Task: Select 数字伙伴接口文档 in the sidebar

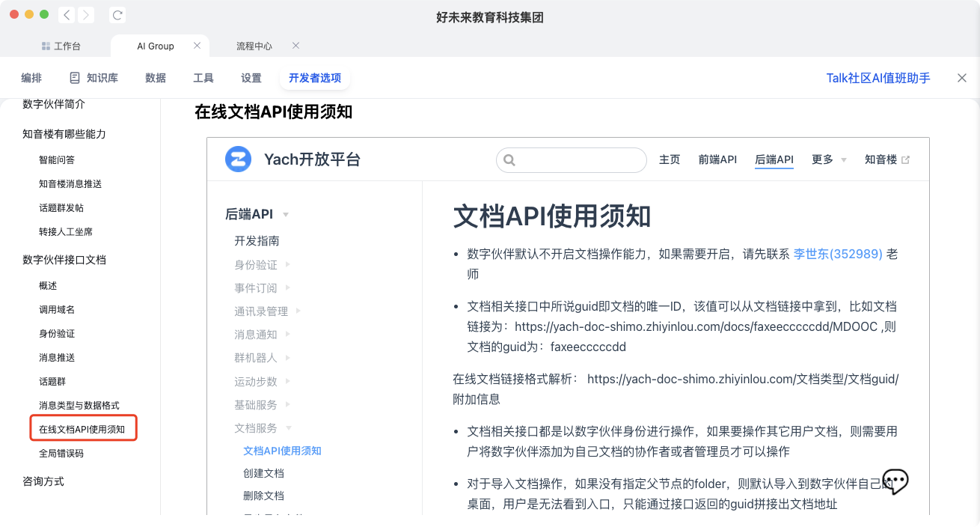Action: [x=64, y=260]
